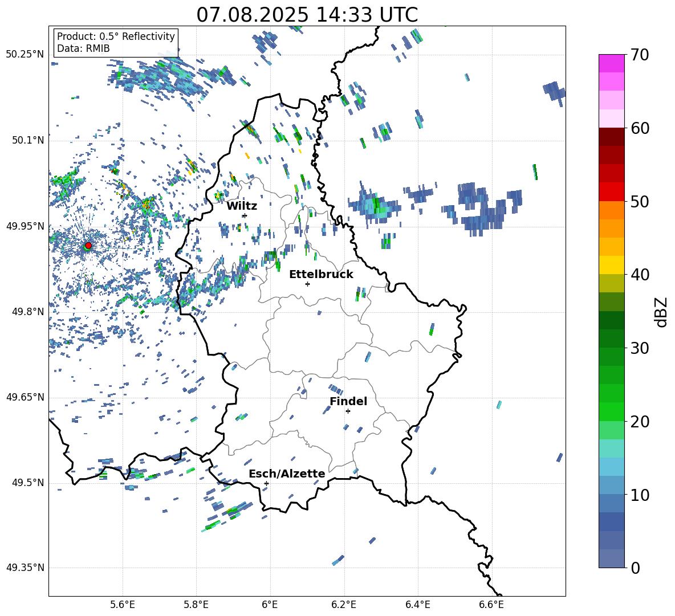The width and height of the screenshot is (675, 616).
Task: Click the 49.5°N latitude label
Action: pos(27,483)
